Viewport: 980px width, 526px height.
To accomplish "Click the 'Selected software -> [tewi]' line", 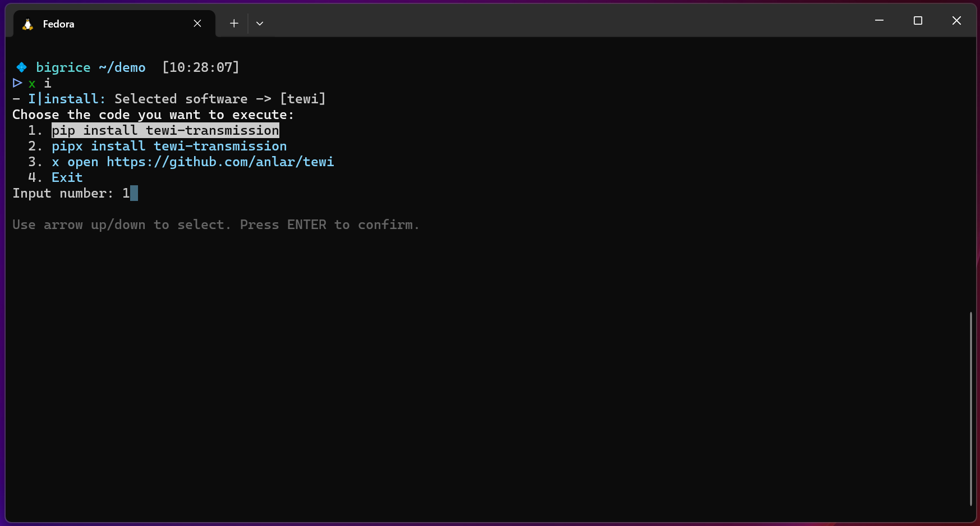I will pyautogui.click(x=220, y=99).
